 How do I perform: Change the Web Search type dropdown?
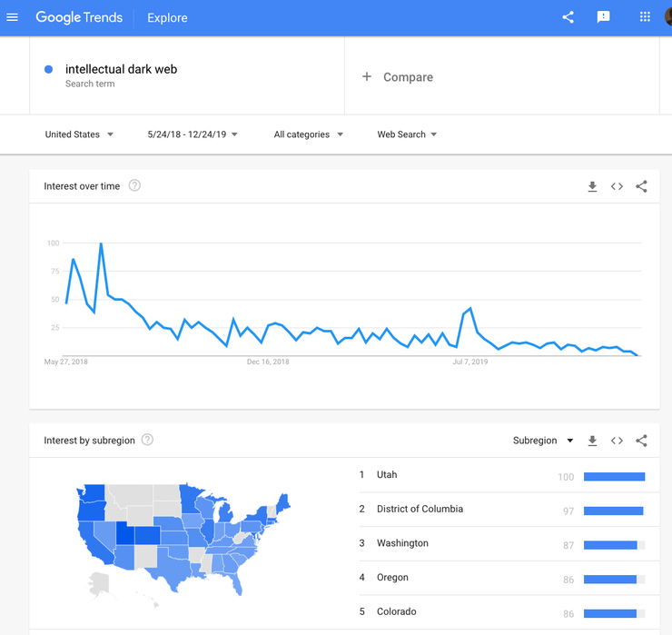pyautogui.click(x=407, y=134)
